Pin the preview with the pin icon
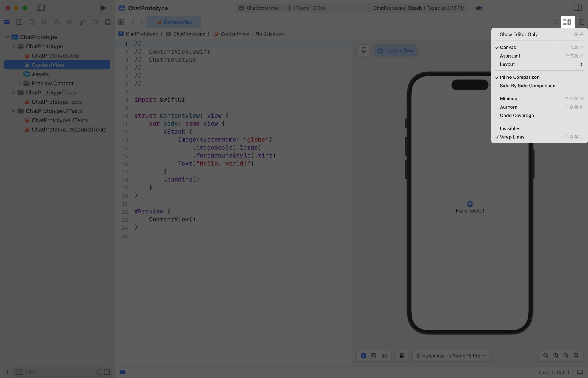588x378 pixels. [x=363, y=50]
